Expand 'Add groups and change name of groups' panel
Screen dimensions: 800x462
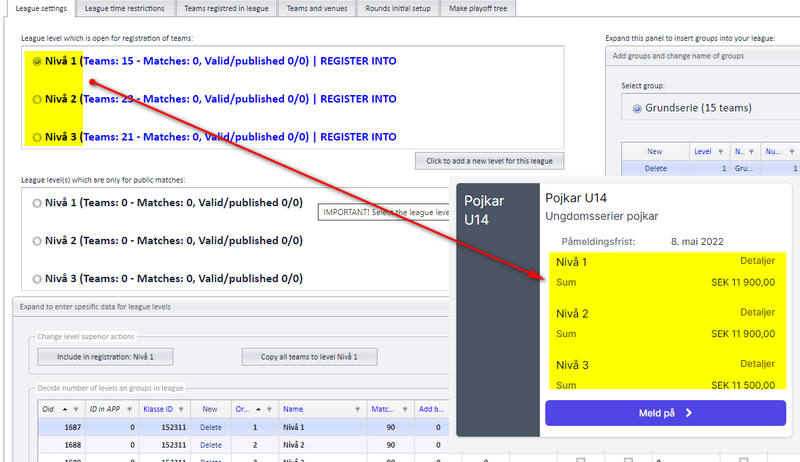[x=703, y=56]
